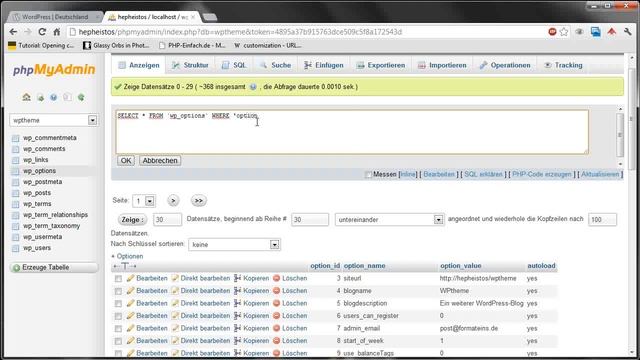Screen dimensions: 640x360
Task: Click the red delete icon in admin_email row
Action: (x=276, y=328)
